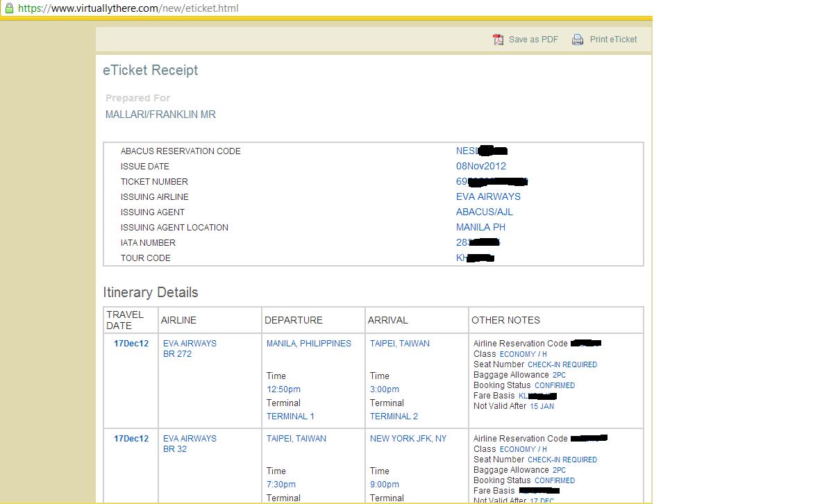Screen dimensions: 838x504
Task: Click CHECK-IN REQUIRED in BR 272 row
Action: point(562,364)
